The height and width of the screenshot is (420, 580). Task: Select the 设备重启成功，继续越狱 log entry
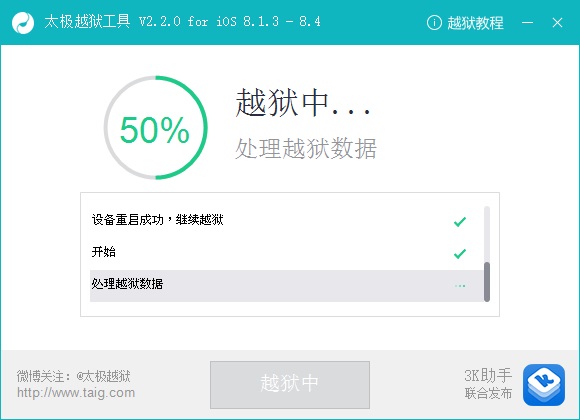point(287,220)
